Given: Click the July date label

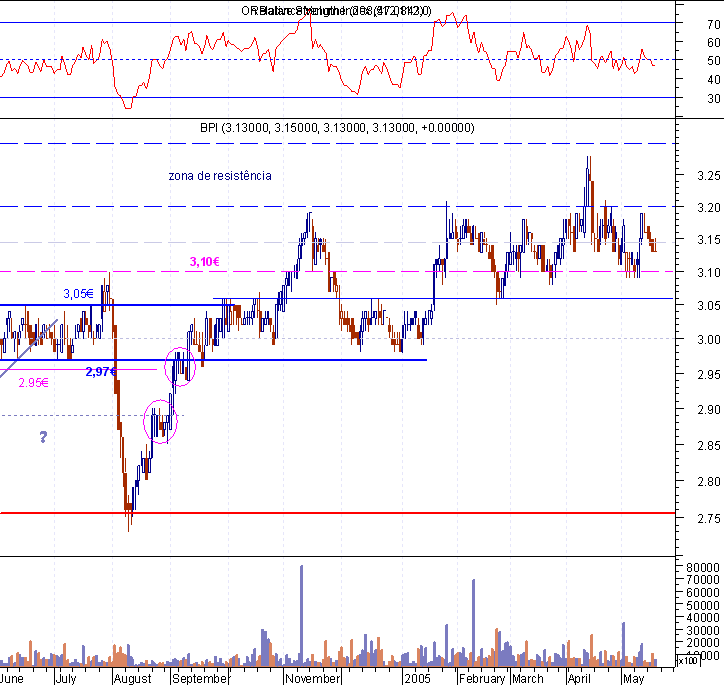Looking at the screenshot, I should (66, 679).
